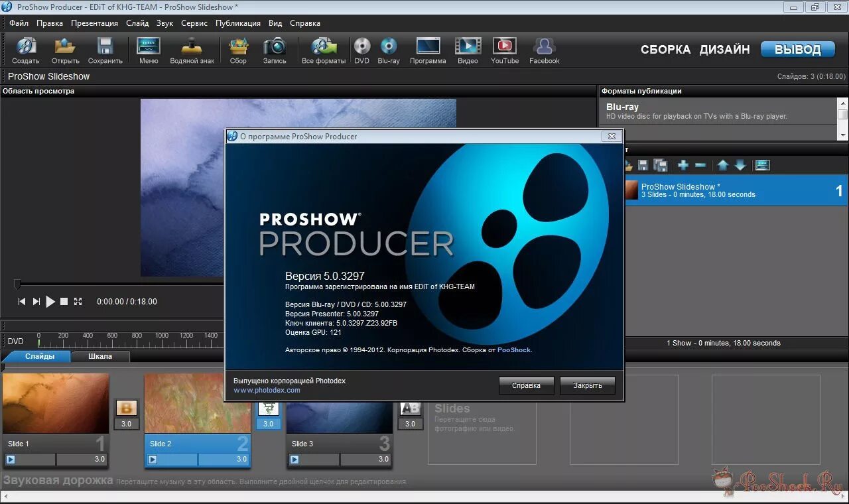This screenshot has width=849, height=504.
Task: Click the Facebook upload icon
Action: (x=545, y=46)
